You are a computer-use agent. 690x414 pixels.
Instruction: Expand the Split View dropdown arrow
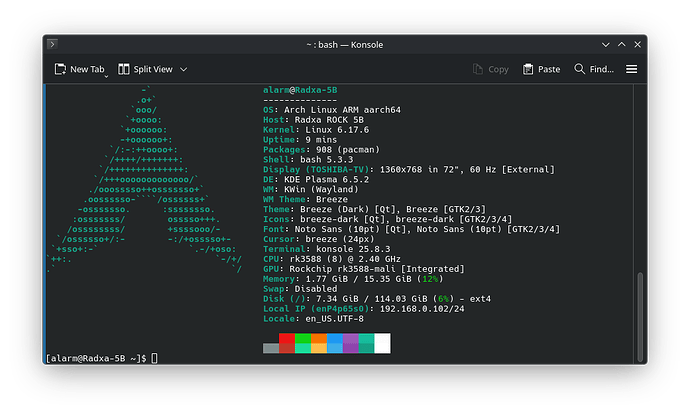(x=184, y=69)
